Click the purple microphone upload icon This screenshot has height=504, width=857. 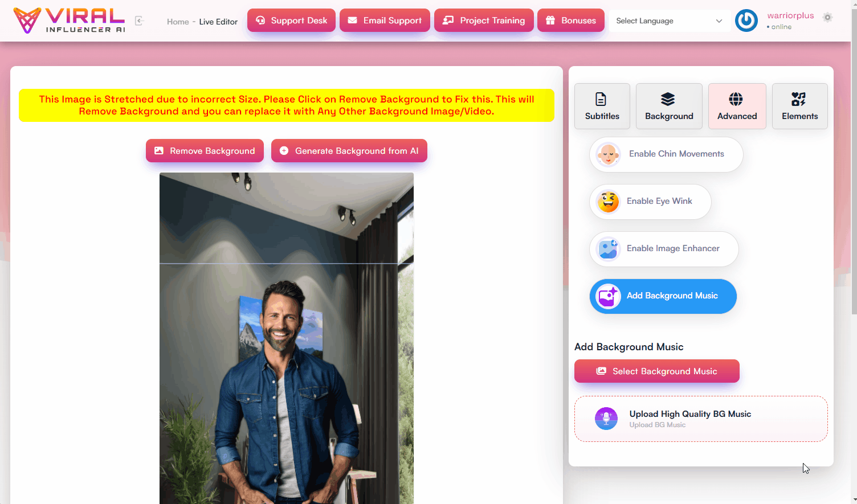coord(606,419)
